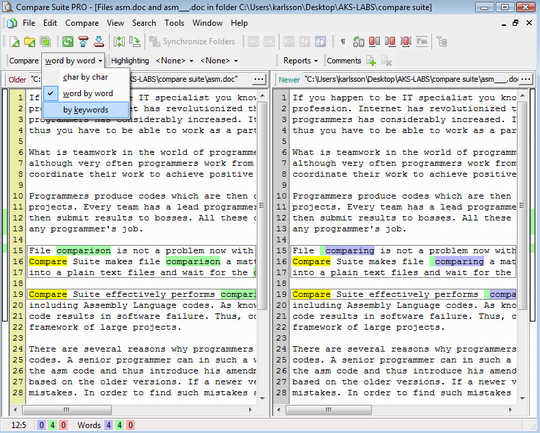The width and height of the screenshot is (540, 433).
Task: Select the checked 'word by word' option
Action: click(86, 93)
